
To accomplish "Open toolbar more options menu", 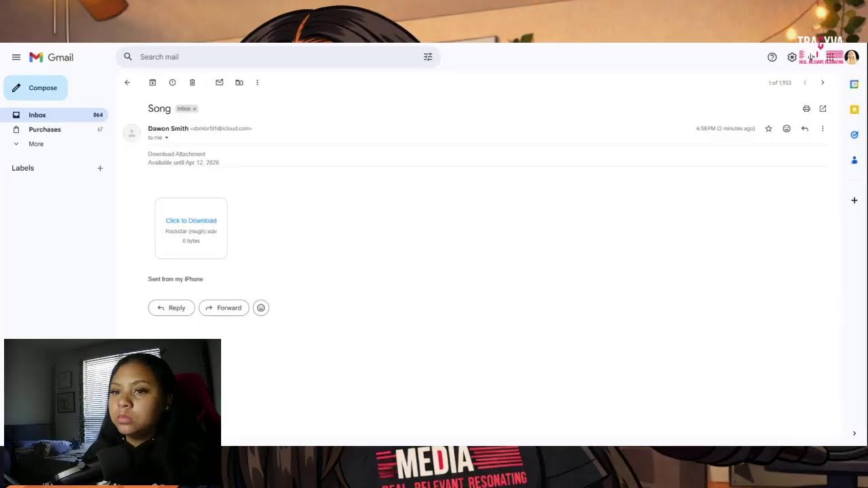I will point(257,83).
